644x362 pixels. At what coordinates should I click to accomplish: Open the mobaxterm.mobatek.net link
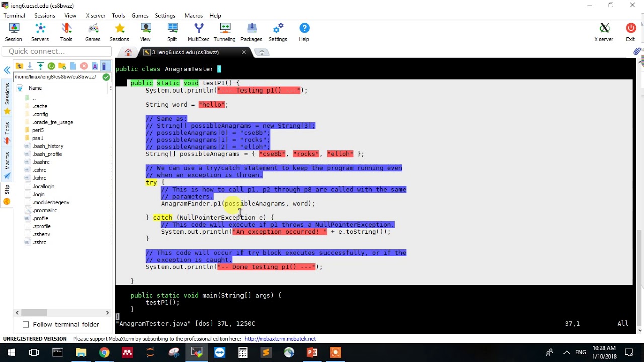280,339
